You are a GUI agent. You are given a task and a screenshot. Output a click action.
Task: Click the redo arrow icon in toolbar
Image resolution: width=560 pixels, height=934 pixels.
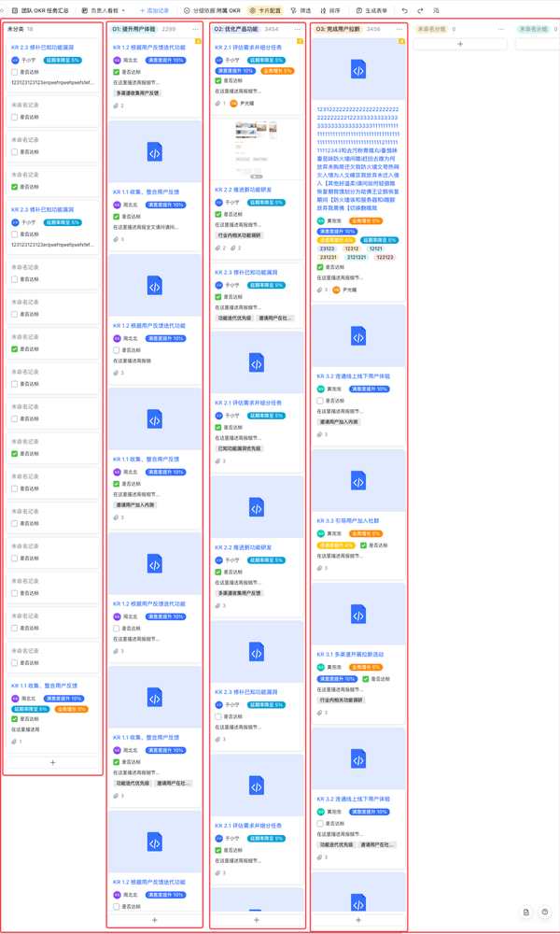(x=420, y=10)
